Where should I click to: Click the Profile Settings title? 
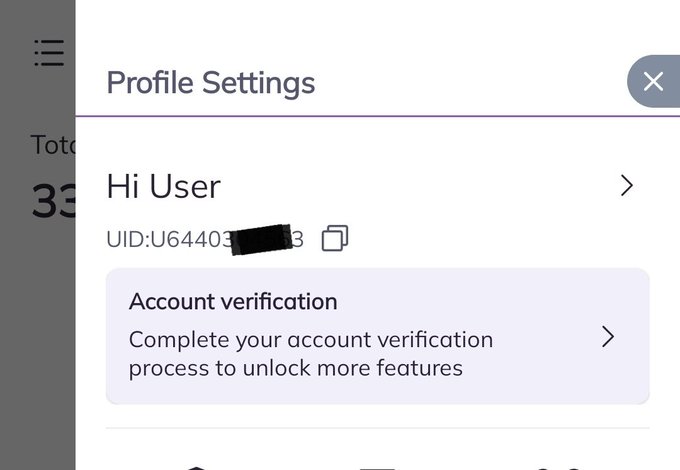(210, 82)
